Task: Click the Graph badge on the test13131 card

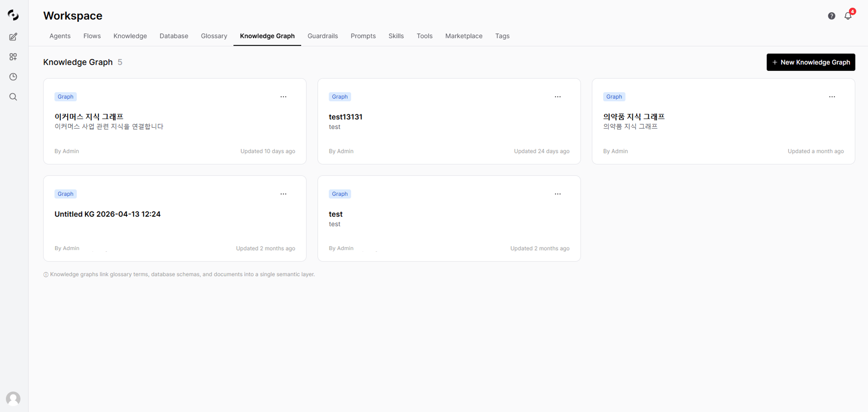Action: coord(340,97)
